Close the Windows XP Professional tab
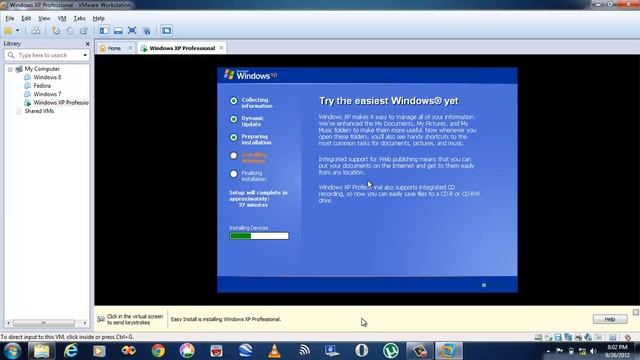 (x=221, y=48)
